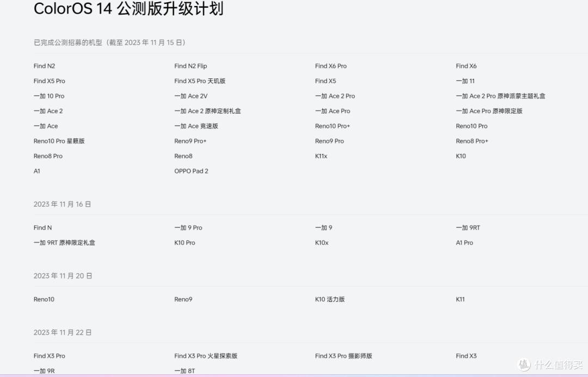Click the OPPO Pad 2 entry
The height and width of the screenshot is (377, 588).
tap(191, 171)
